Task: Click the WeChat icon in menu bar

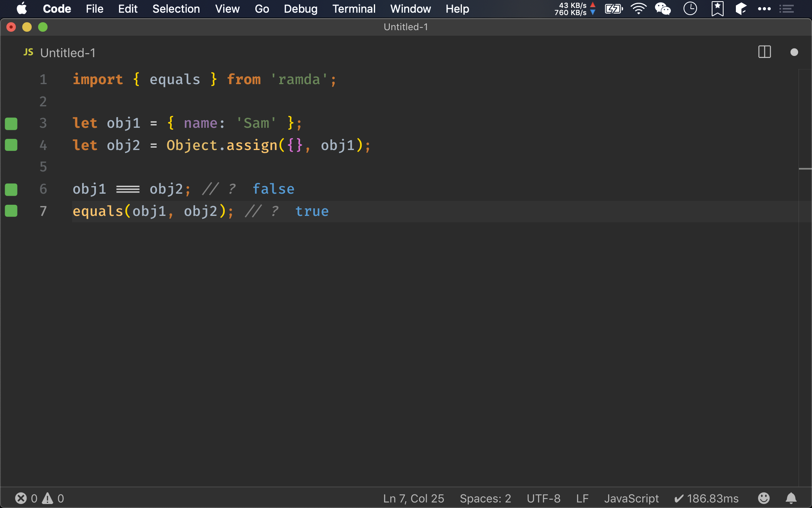Action: [663, 9]
